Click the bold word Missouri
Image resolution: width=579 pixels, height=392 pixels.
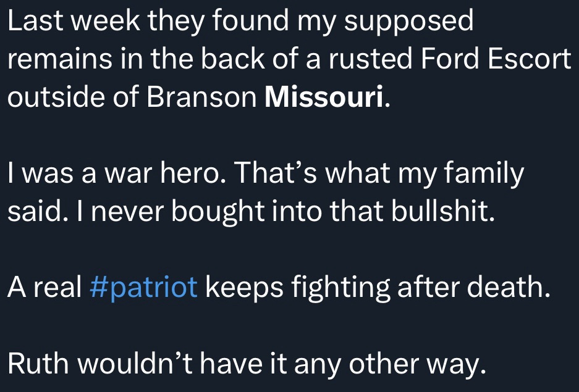tap(327, 98)
